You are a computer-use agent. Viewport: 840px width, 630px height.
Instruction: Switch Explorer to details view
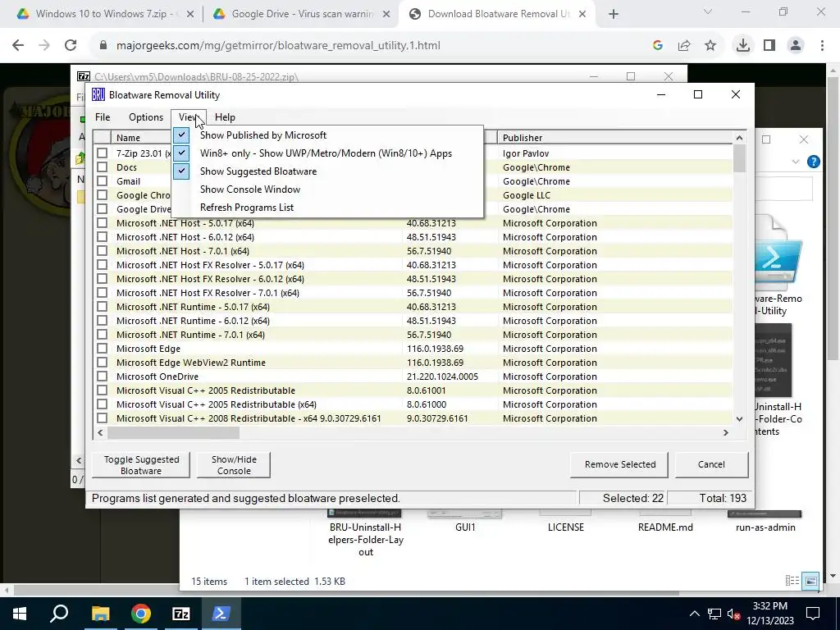792,581
